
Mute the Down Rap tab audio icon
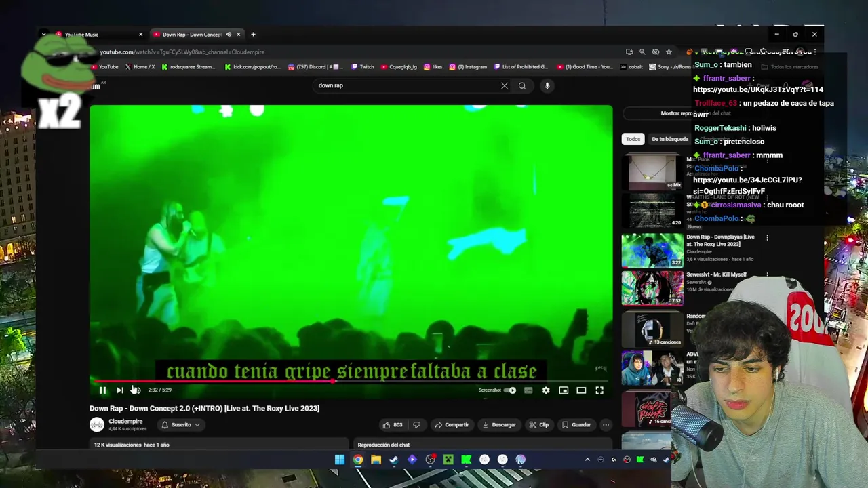229,35
